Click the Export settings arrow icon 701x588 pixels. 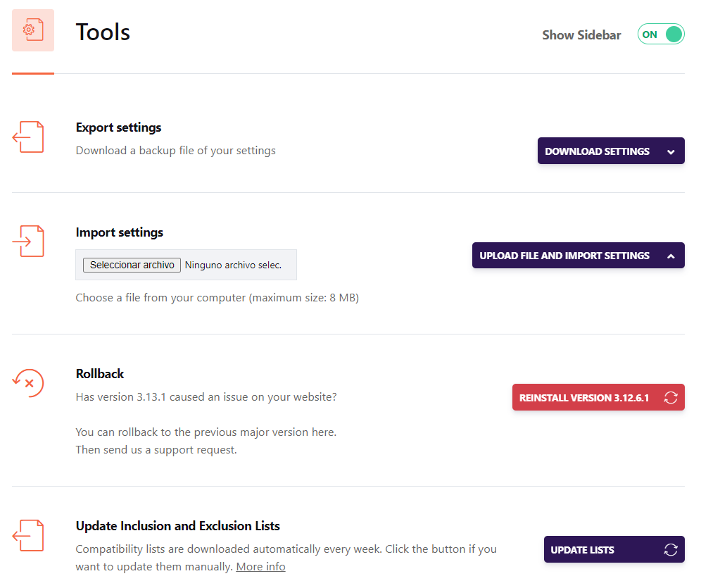pyautogui.click(x=28, y=137)
